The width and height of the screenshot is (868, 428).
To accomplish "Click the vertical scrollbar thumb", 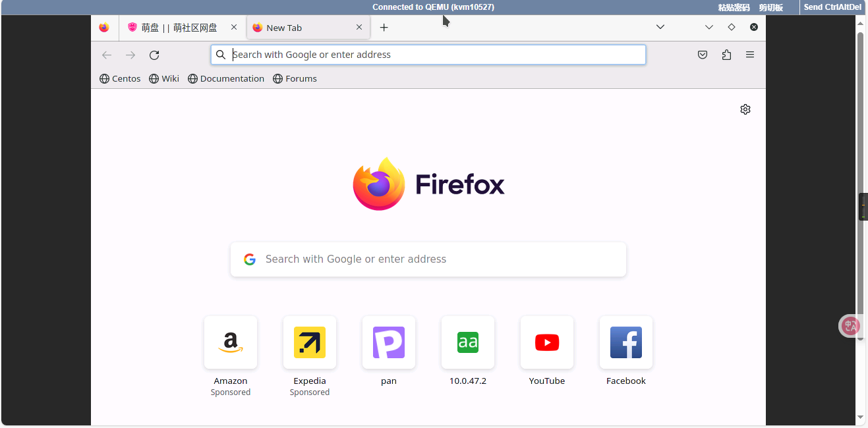I will point(860,186).
